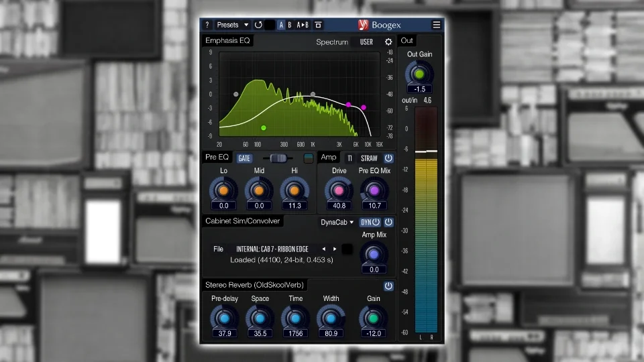Edit the Lo value field 0.0
Viewport: 644px width, 362px height.
point(223,206)
